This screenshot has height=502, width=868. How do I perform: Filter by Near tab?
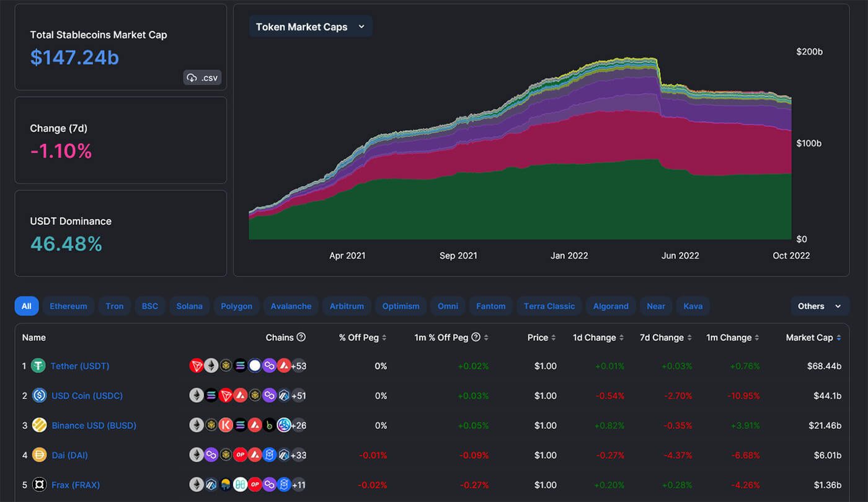point(655,306)
